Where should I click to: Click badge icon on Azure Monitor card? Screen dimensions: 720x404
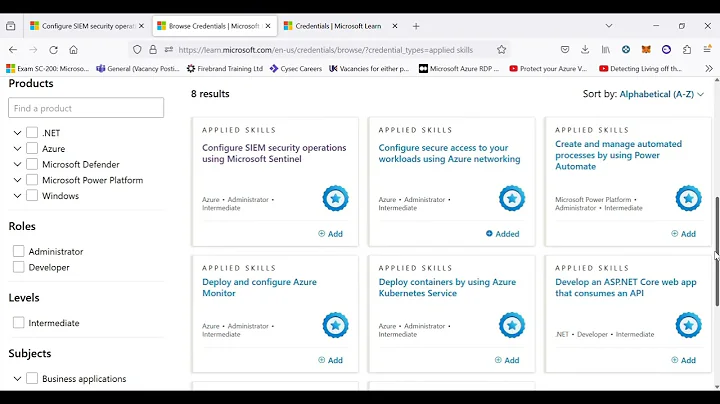[335, 325]
